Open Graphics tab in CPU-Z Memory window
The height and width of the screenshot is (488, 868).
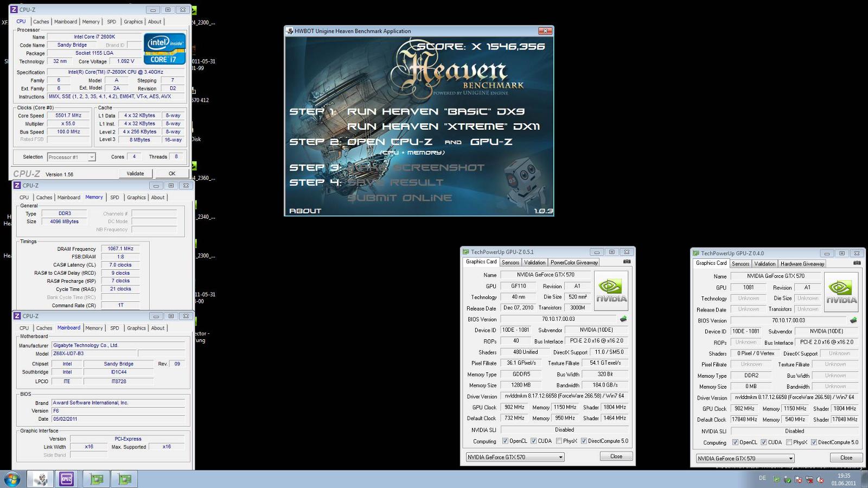(136, 198)
